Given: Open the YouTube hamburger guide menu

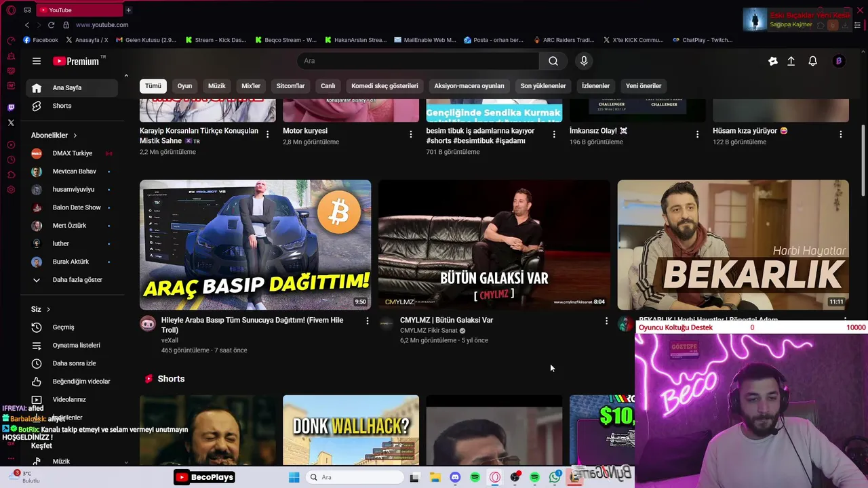Looking at the screenshot, I should pyautogui.click(x=37, y=61).
